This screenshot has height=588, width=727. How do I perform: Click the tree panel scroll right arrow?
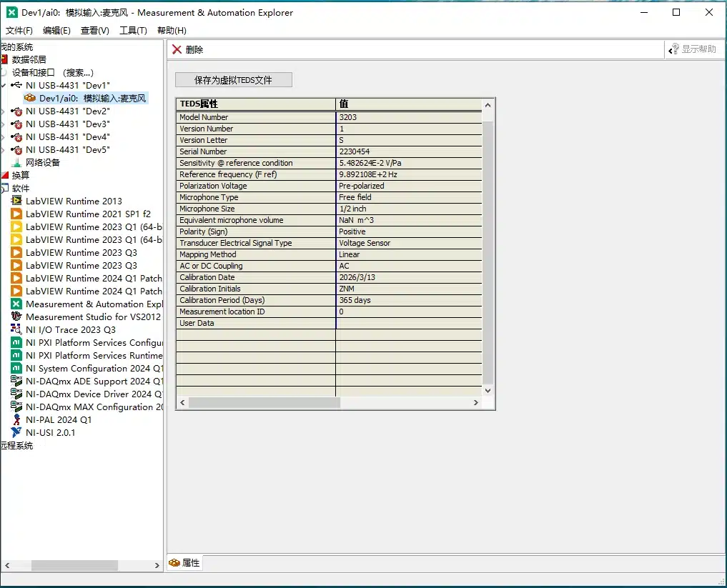coord(157,565)
